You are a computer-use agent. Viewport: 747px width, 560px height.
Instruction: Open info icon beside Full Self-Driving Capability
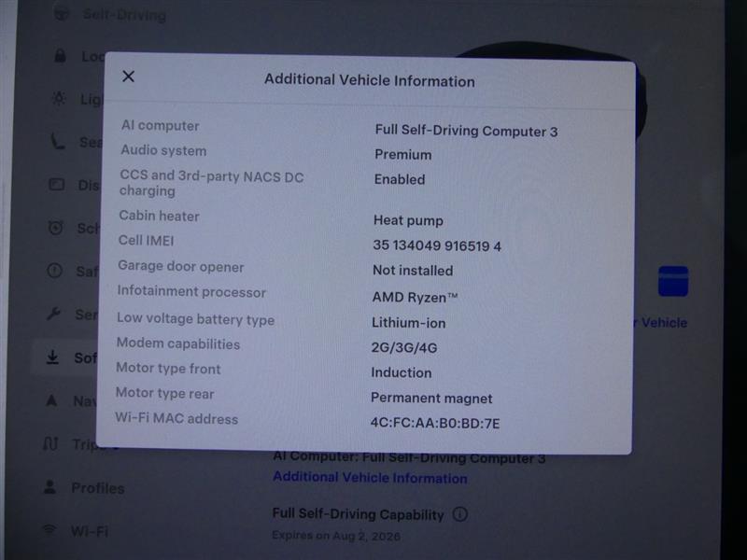460,514
